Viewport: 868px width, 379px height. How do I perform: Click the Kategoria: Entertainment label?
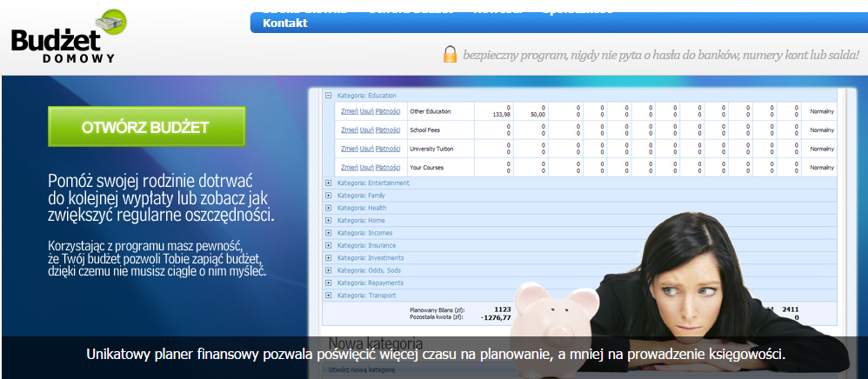373,183
